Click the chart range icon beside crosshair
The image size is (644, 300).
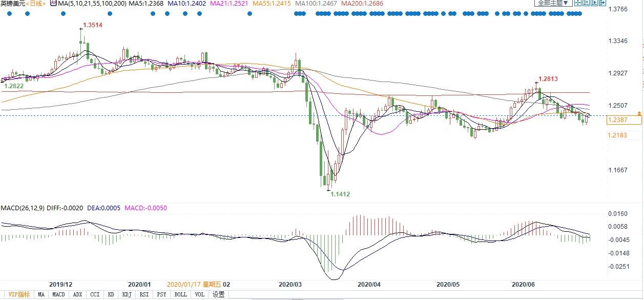point(586,3)
